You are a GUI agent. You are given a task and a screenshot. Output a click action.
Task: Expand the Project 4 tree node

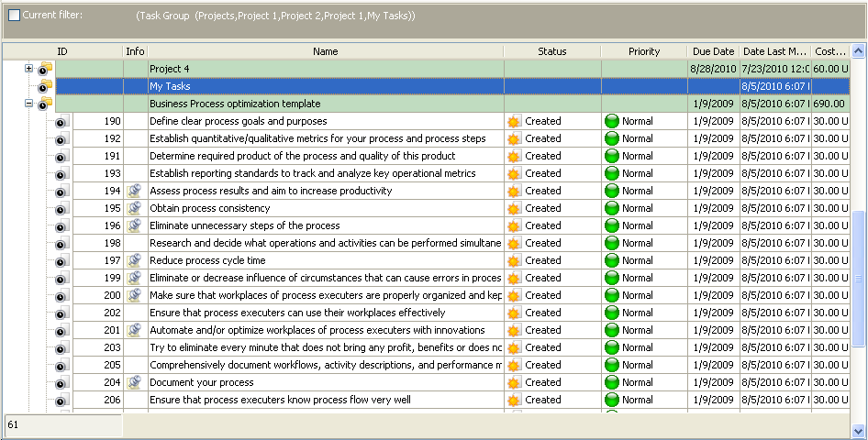click(x=29, y=69)
